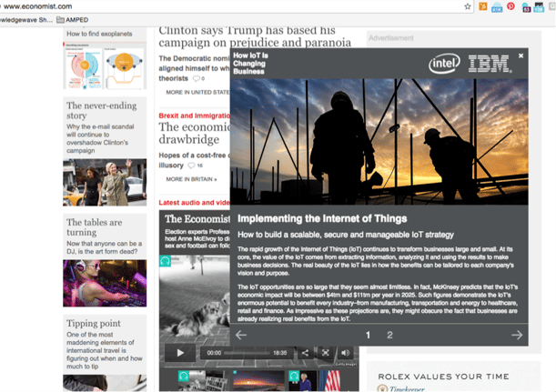The height and width of the screenshot is (392, 556).
Task: Open the Pinterest extension icon
Action: [x=511, y=6]
